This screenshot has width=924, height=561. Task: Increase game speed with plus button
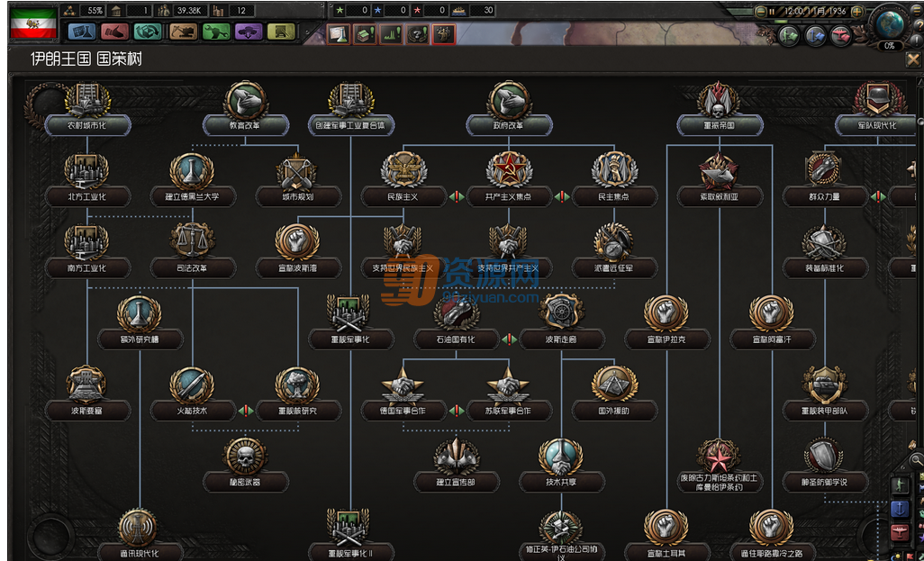(x=857, y=11)
